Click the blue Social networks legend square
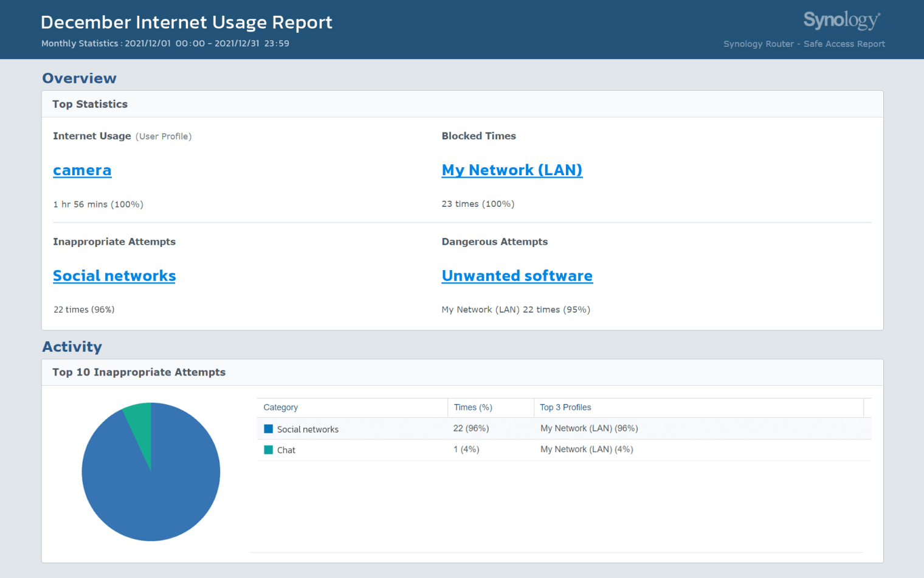 267,428
